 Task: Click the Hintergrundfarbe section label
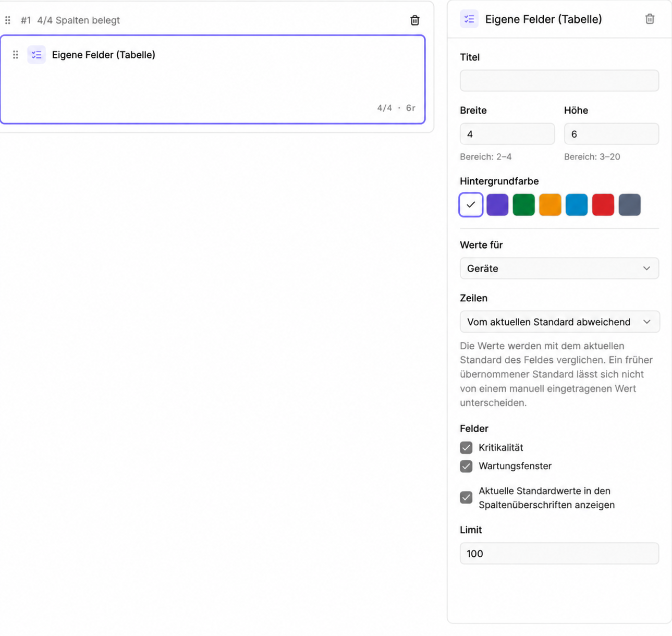tap(499, 181)
